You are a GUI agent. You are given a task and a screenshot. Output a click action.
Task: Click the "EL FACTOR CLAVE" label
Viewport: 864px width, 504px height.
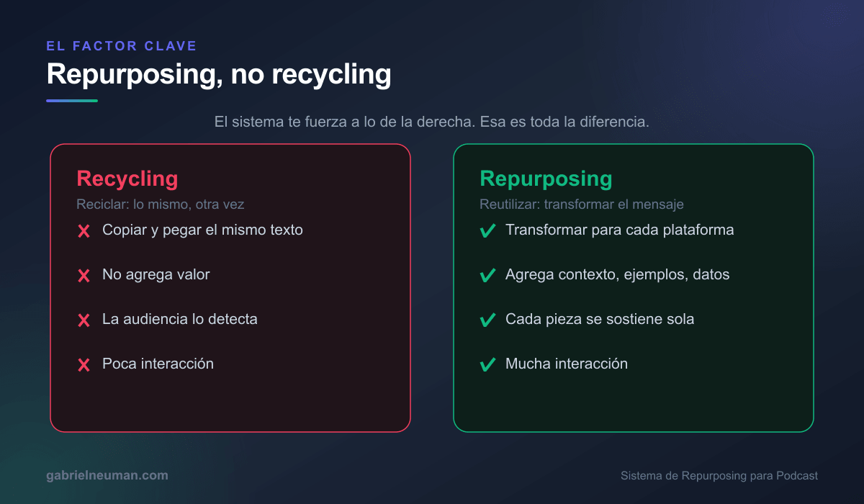click(122, 46)
